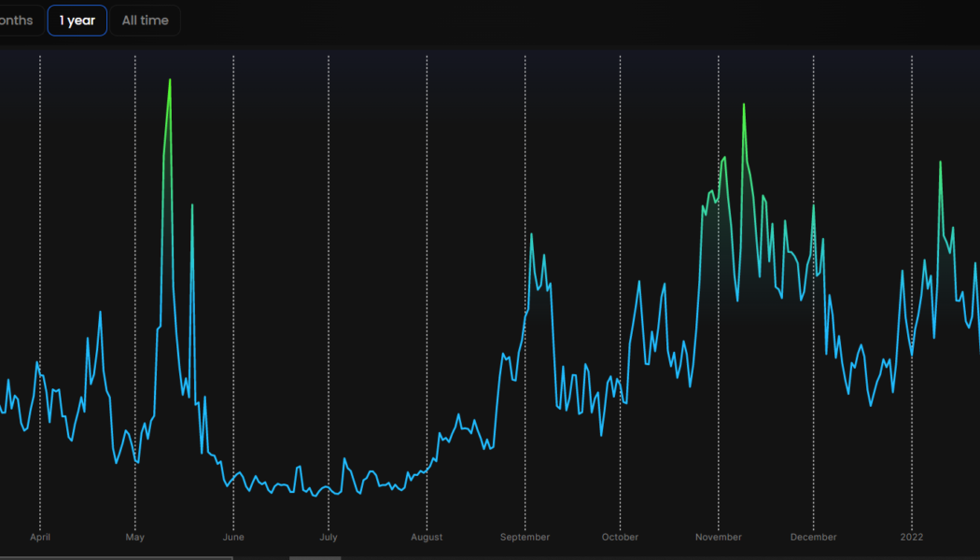Click the 2022 axis label
980x560 pixels.
tap(911, 537)
